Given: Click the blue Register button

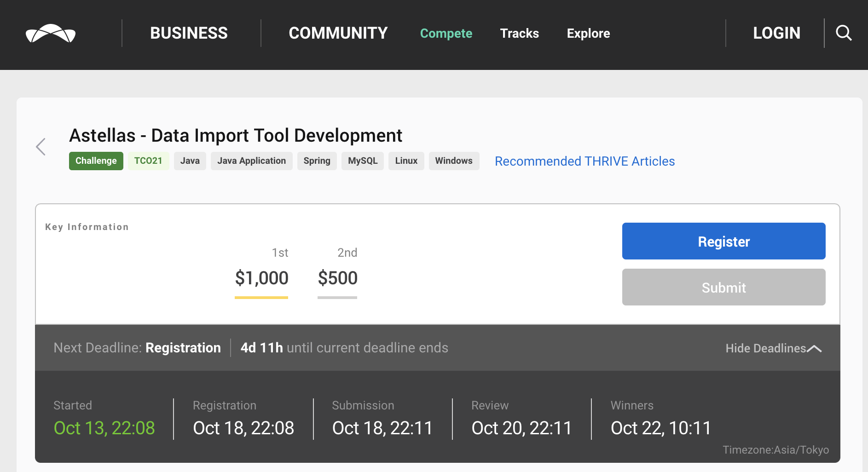Looking at the screenshot, I should click(x=723, y=241).
